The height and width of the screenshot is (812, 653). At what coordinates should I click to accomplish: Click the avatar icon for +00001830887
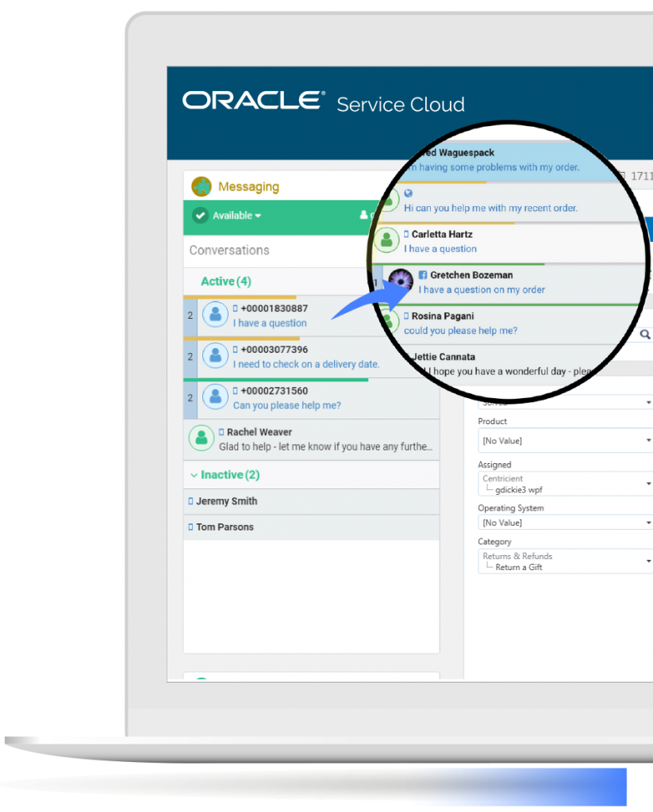[x=215, y=315]
